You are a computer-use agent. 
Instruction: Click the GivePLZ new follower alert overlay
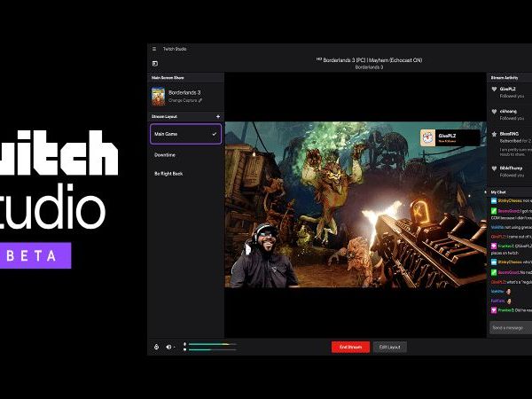pyautogui.click(x=450, y=137)
